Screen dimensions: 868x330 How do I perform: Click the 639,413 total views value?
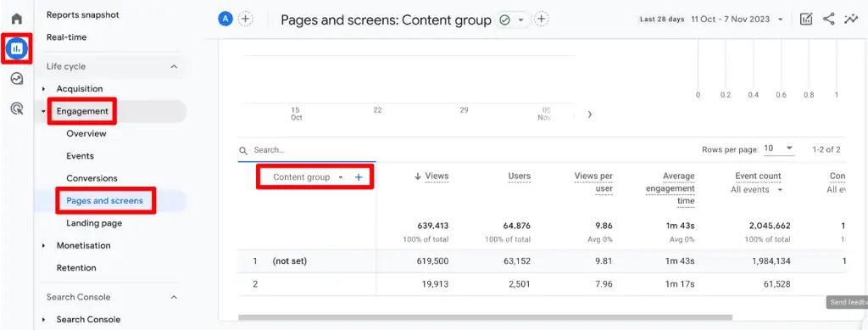tap(432, 226)
